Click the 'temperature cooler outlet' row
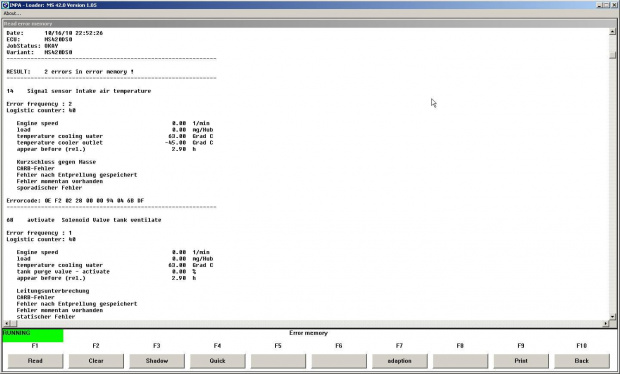 point(115,142)
